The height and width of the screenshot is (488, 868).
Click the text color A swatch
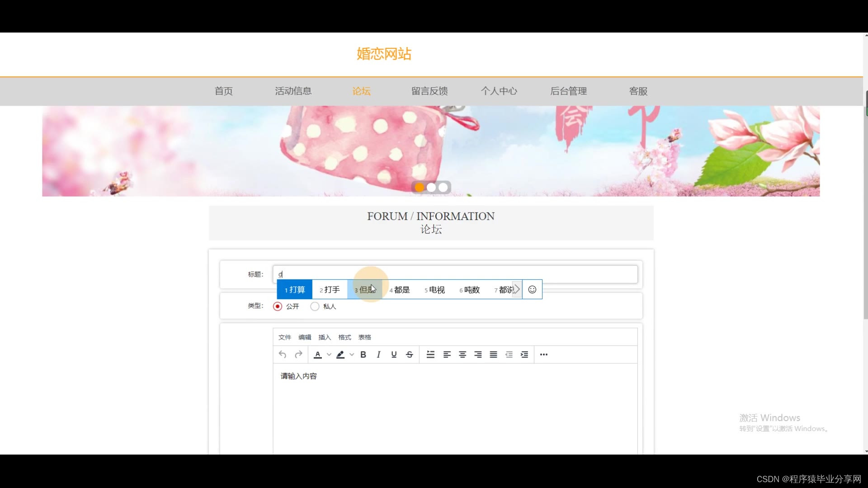point(318,355)
